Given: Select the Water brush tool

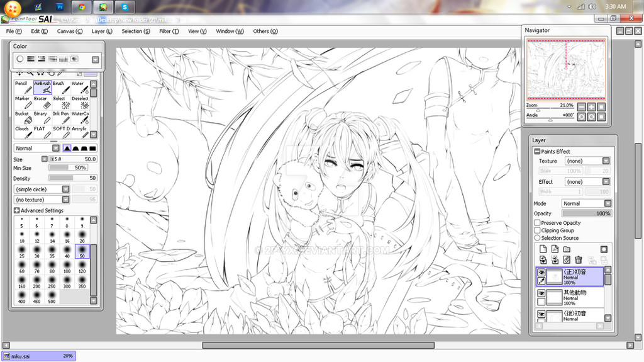Looking at the screenshot, I should pos(80,88).
